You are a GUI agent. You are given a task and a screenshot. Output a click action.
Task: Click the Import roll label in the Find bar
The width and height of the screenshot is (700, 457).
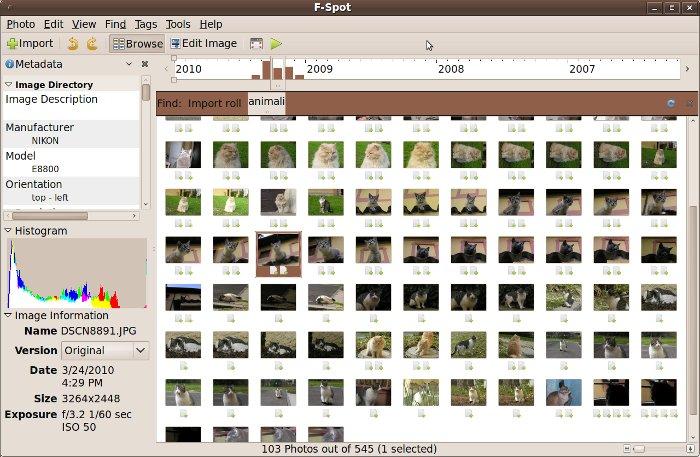point(214,103)
